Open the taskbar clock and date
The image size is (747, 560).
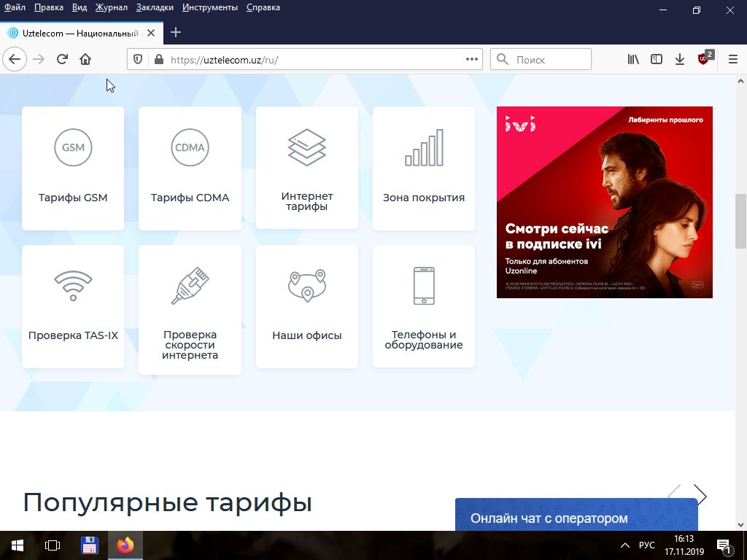pyautogui.click(x=684, y=545)
